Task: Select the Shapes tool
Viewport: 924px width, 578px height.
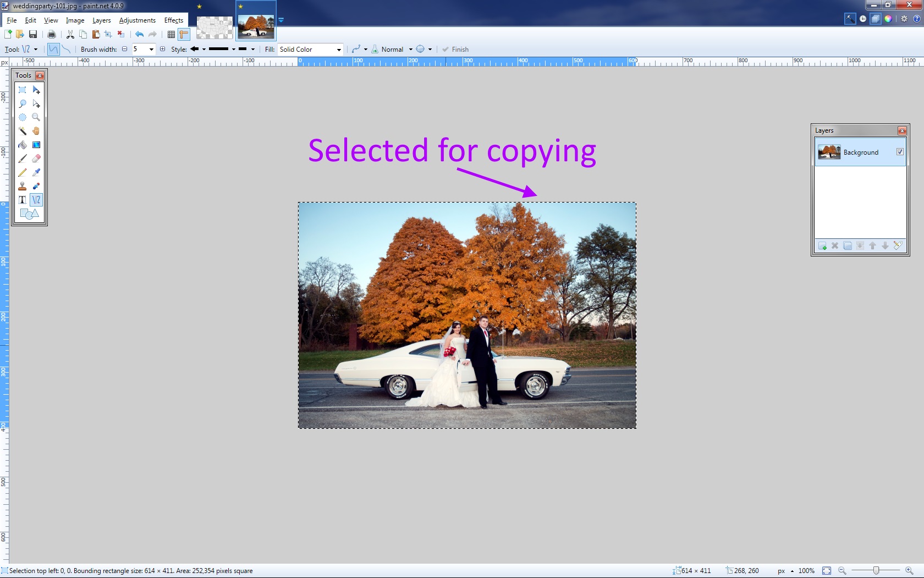Action: coord(29,214)
